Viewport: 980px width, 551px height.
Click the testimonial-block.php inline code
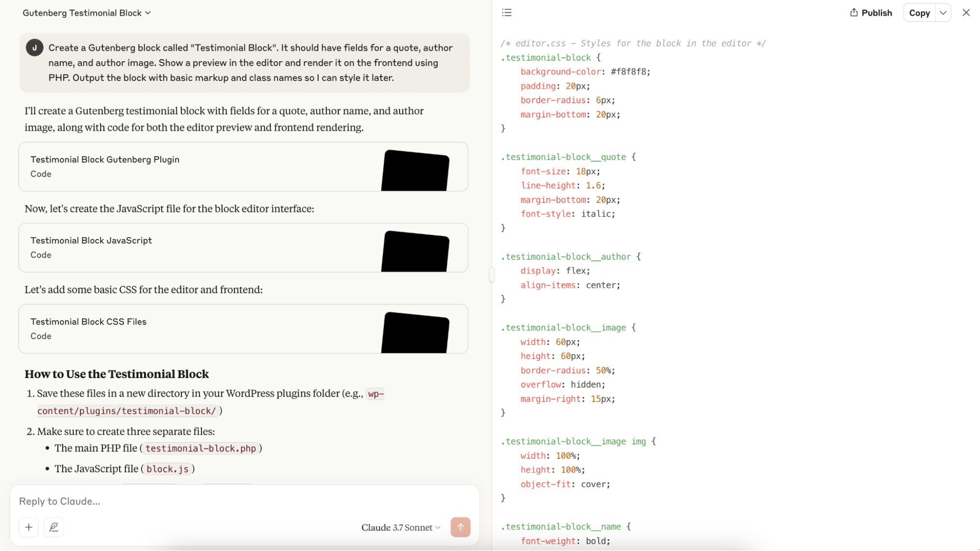[201, 449]
